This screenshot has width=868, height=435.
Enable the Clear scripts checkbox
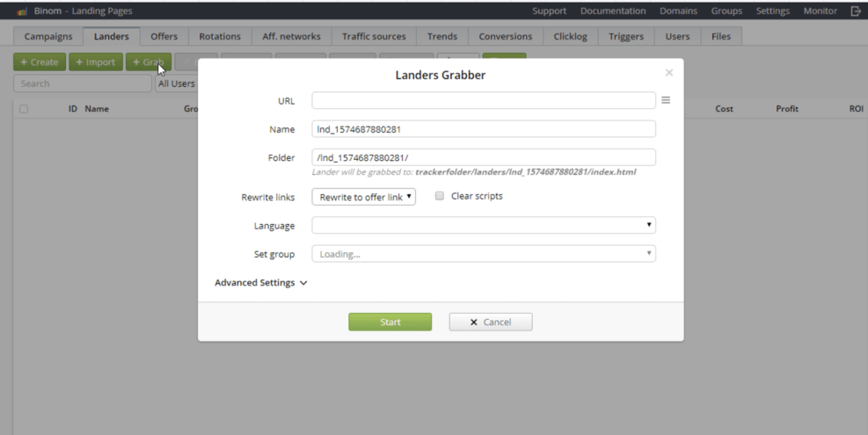click(x=440, y=196)
